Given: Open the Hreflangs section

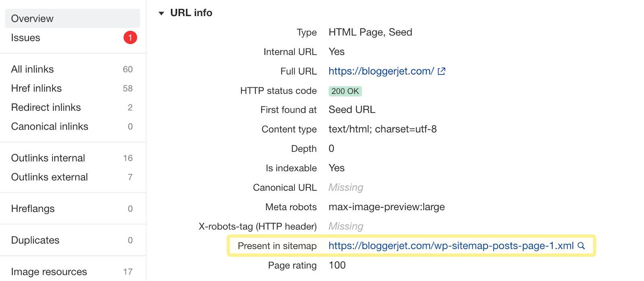Looking at the screenshot, I should pos(32,209).
